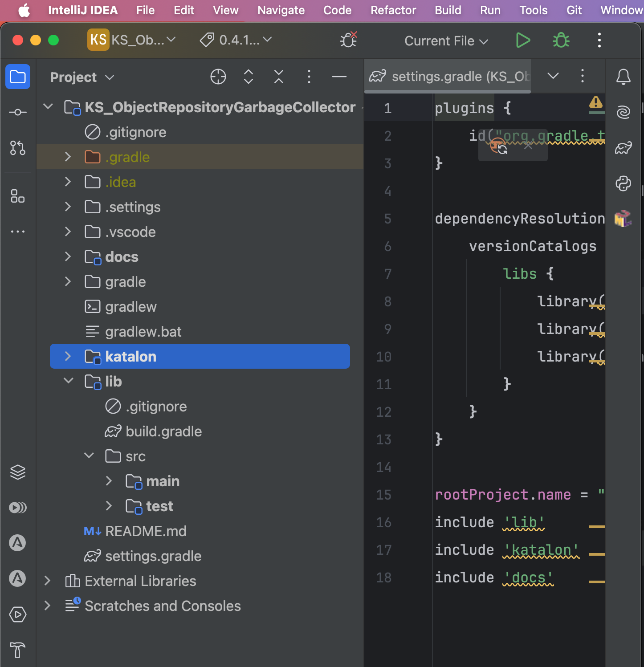The image size is (644, 667).
Task: Open the Gradle tool window
Action: [x=624, y=147]
